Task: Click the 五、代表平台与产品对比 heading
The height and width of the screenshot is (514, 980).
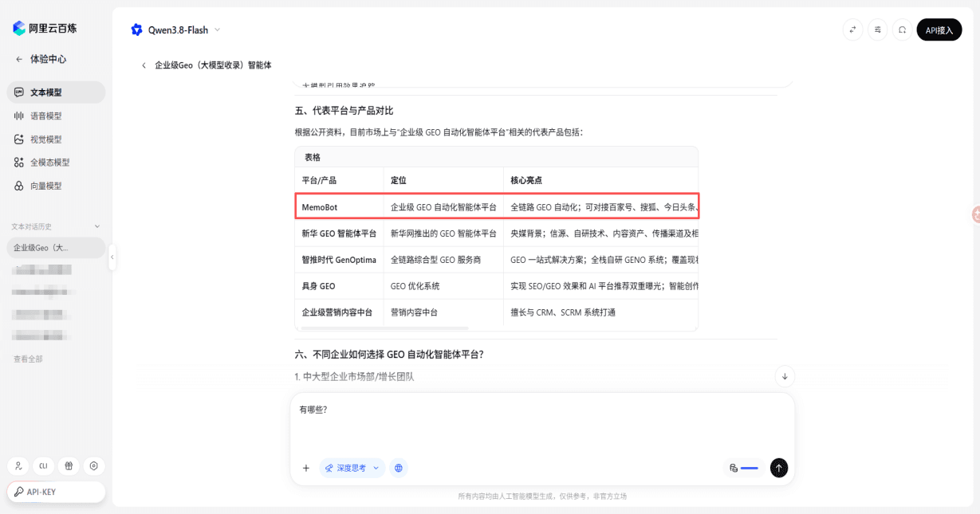Action: coord(344,111)
